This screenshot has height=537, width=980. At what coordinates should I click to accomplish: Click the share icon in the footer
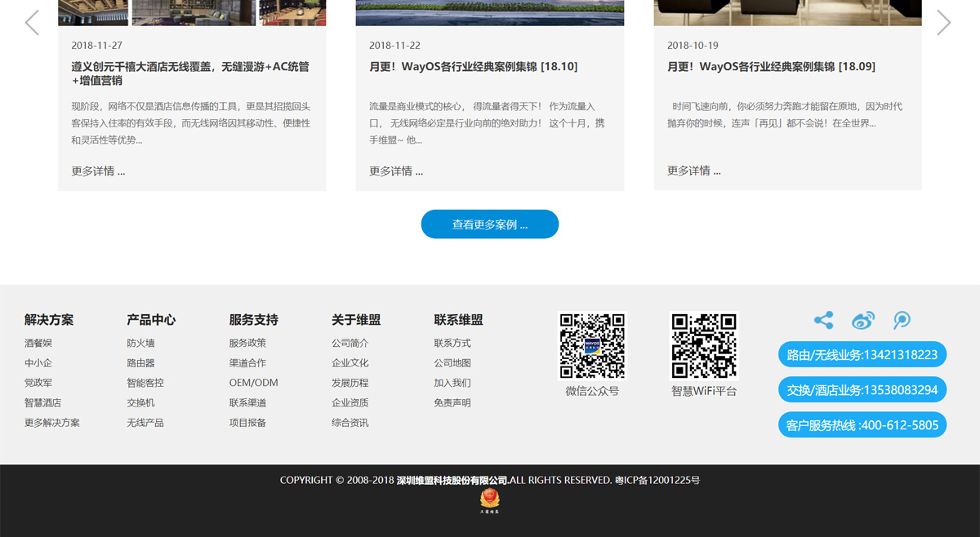pos(824,321)
